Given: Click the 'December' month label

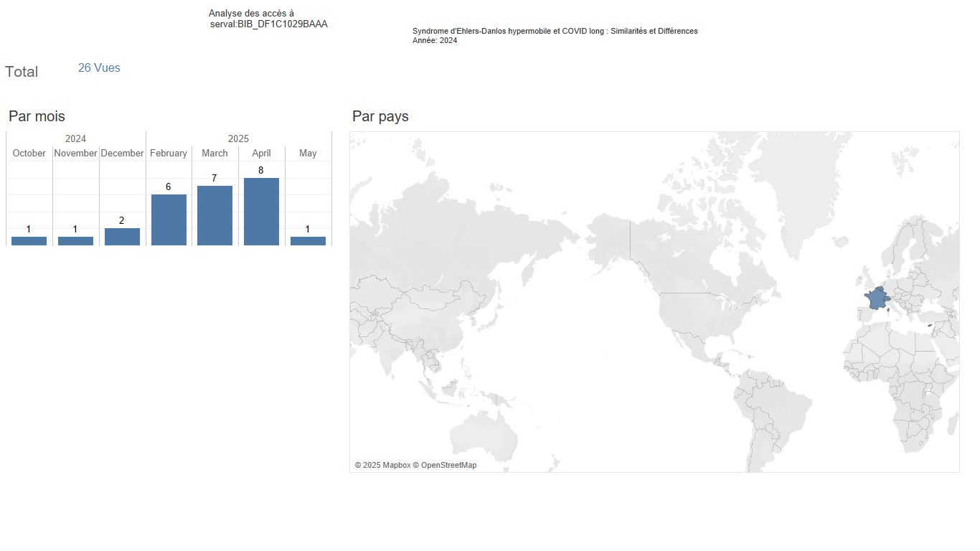Looking at the screenshot, I should point(122,153).
